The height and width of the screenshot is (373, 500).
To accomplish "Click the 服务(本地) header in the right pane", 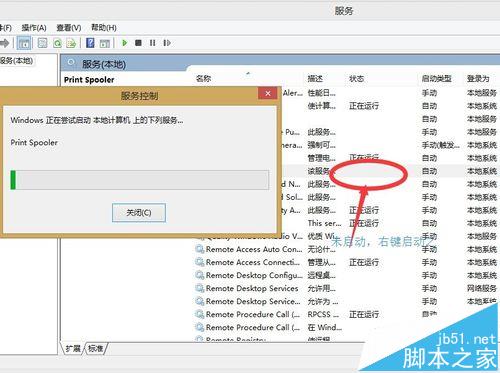I will (104, 64).
